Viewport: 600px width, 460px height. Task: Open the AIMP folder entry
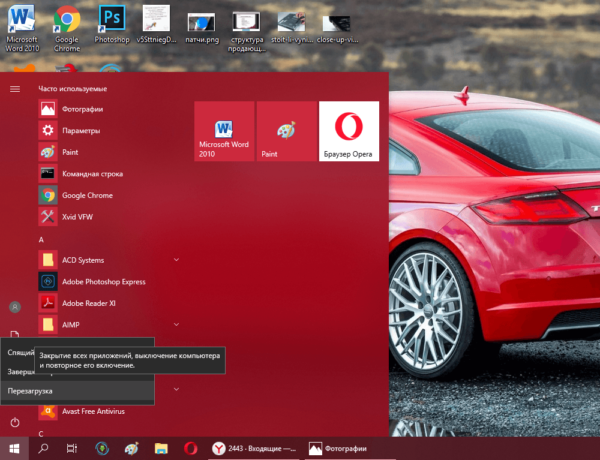pos(109,325)
